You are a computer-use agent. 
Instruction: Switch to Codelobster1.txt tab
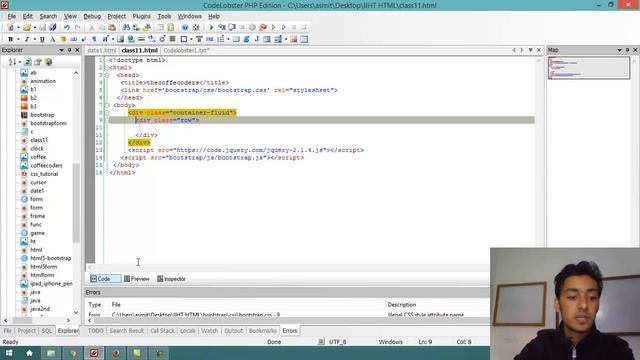pos(186,51)
